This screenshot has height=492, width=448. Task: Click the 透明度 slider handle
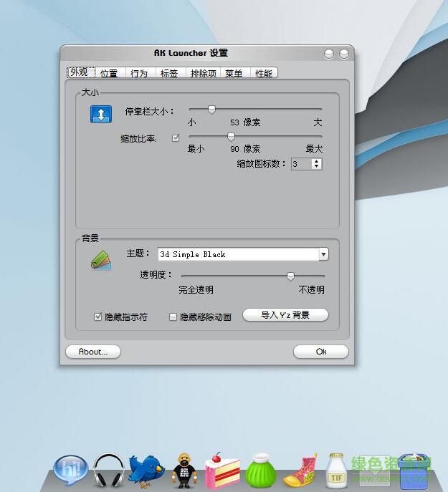click(x=290, y=276)
